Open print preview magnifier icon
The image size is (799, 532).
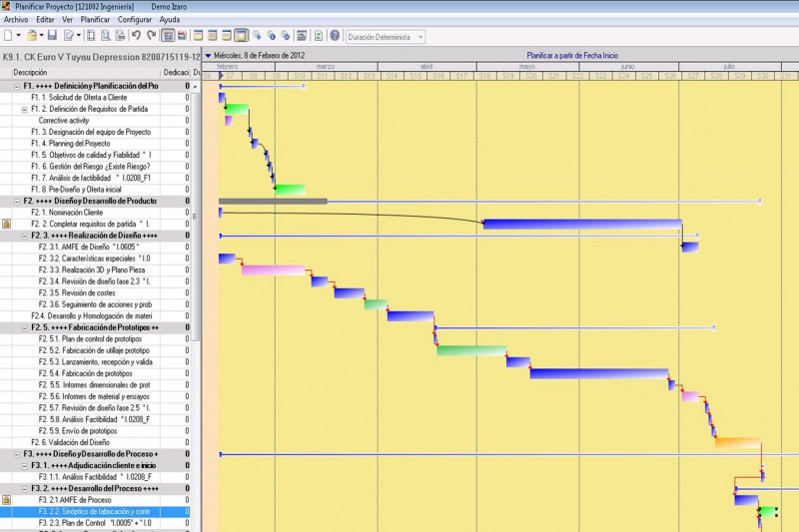106,36
